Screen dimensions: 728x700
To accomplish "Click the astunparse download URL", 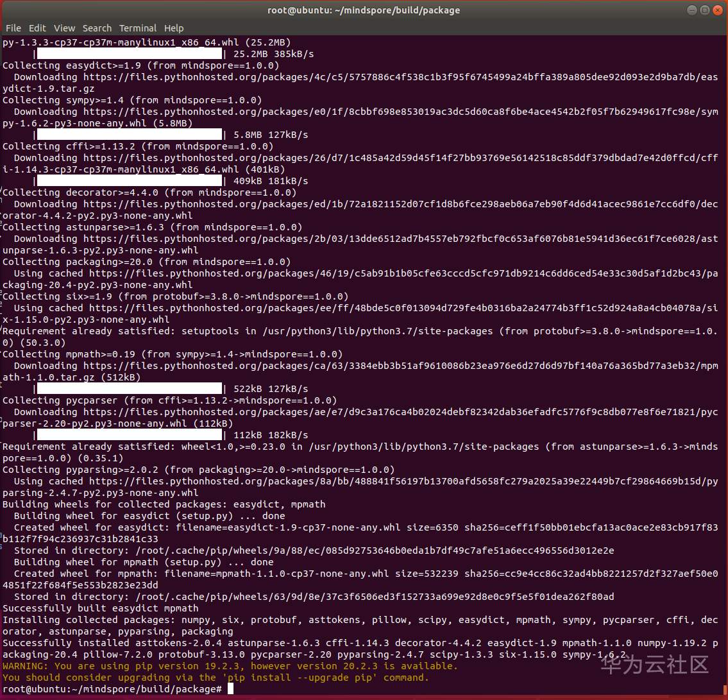I will coord(360,244).
